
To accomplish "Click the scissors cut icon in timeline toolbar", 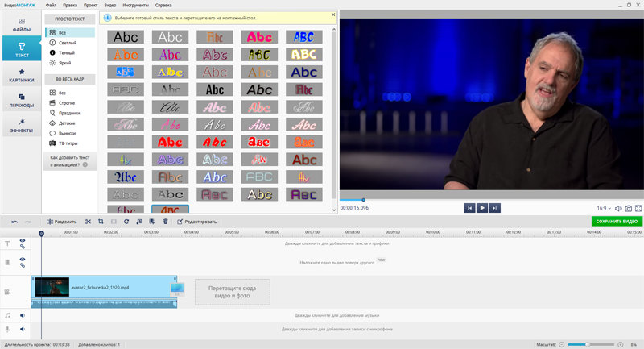I will (x=87, y=221).
